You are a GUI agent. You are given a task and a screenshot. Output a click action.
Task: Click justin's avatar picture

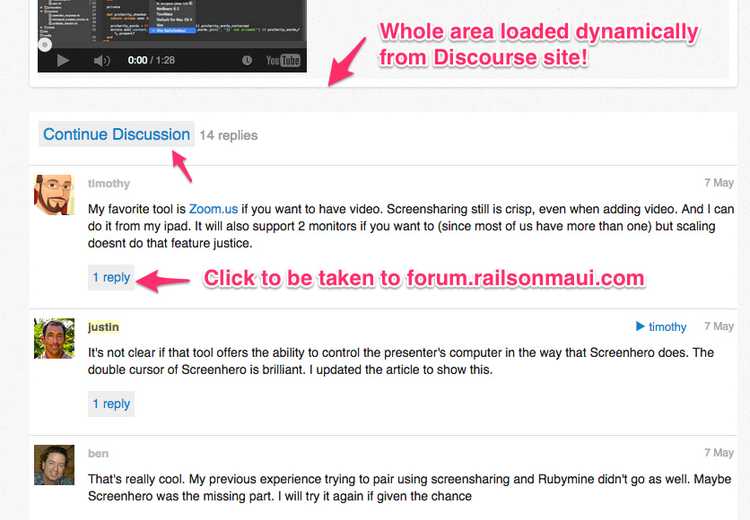pyautogui.click(x=54, y=337)
